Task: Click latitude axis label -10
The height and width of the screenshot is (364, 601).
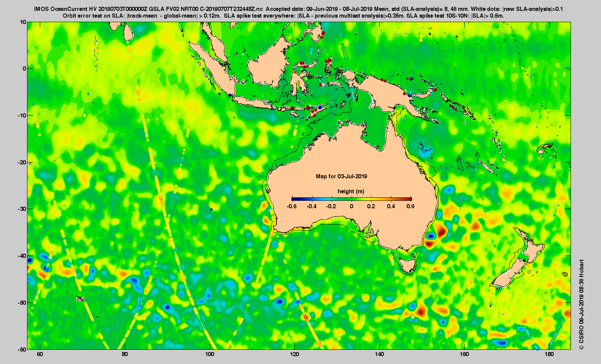Action: coord(22,116)
